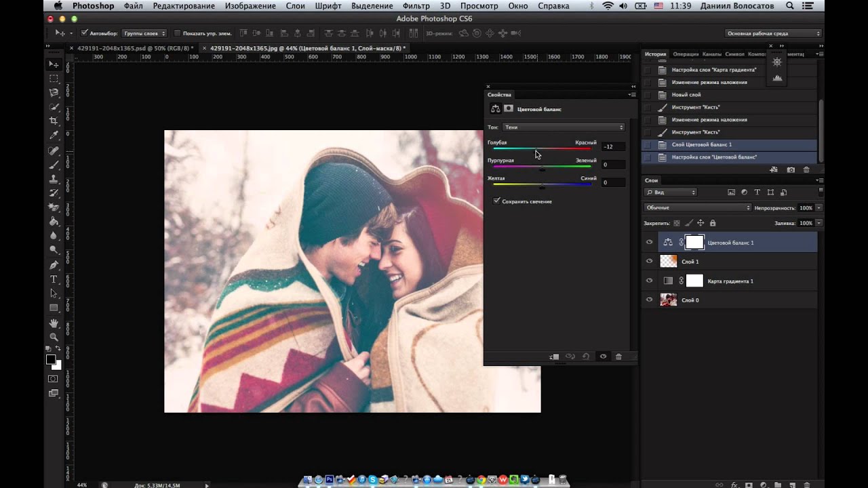The width and height of the screenshot is (868, 488).
Task: Open the layer filter Вид dropdown
Action: point(671,192)
